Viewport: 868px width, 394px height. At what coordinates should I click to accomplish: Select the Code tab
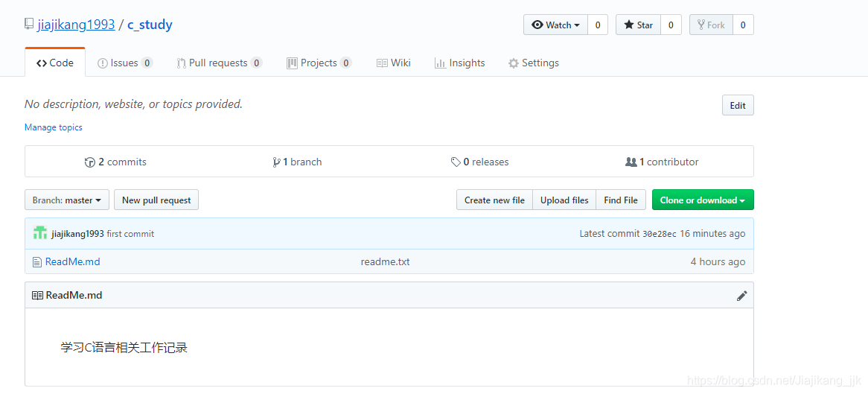pos(55,63)
